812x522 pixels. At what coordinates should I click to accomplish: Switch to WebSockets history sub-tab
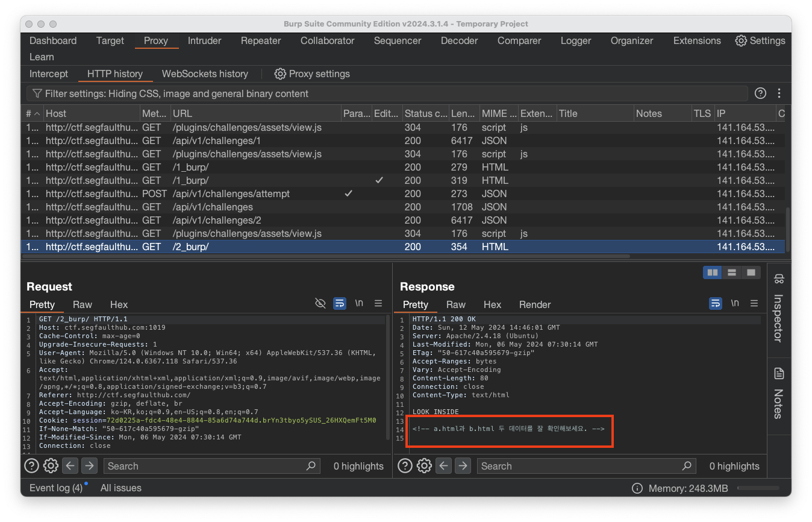point(205,74)
